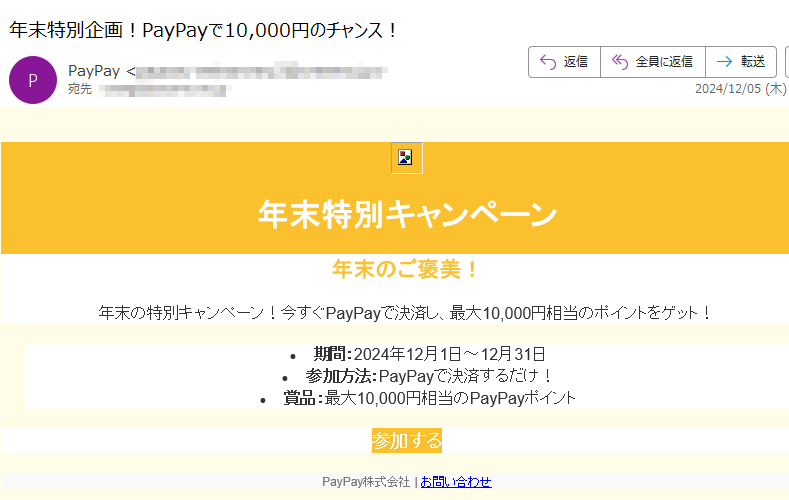
Task: Open the お問い合わせ link
Action: (x=456, y=482)
